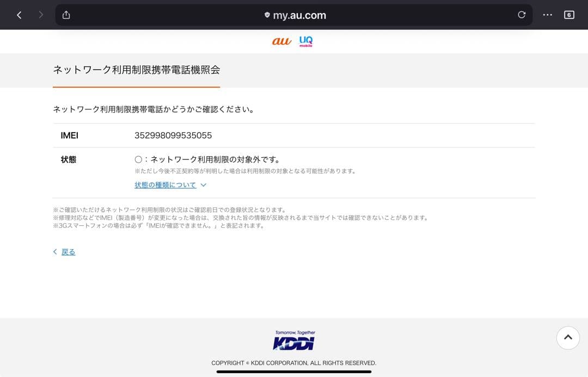The image size is (588, 377).
Task: Click the chevron beside 状態の種類について
Action: 203,185
